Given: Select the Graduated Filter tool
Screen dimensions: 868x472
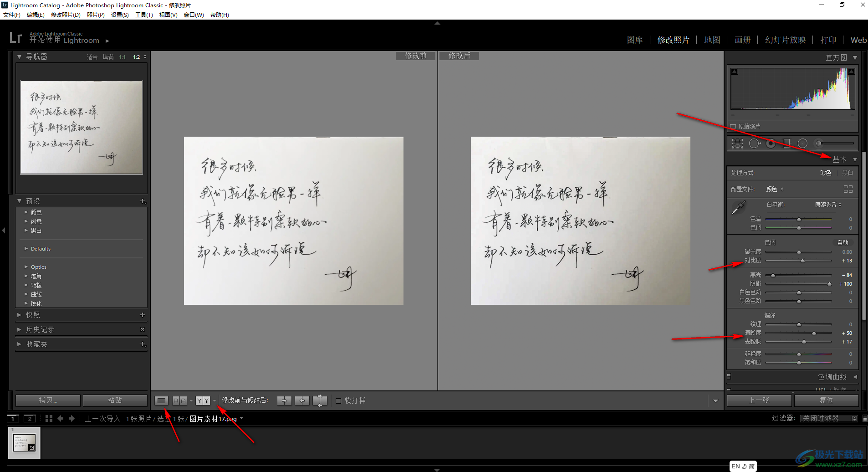Looking at the screenshot, I should [786, 144].
